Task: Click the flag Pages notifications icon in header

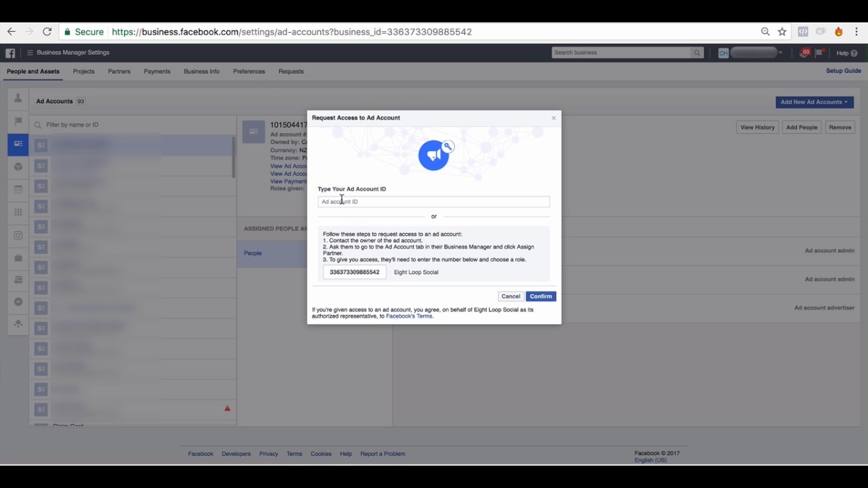Action: pos(819,53)
